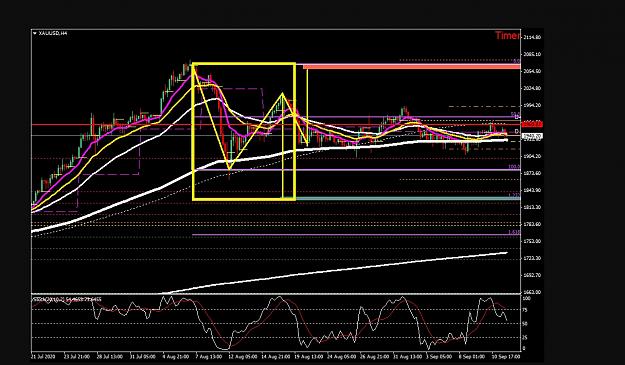Select the 1753.00 price axis label
The width and height of the screenshot is (625, 365).
532,241
